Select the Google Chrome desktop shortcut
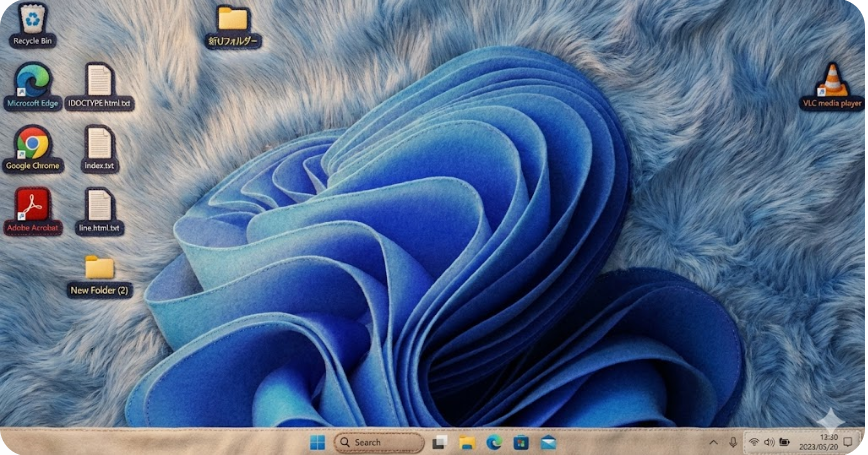868x455 pixels. (x=33, y=149)
